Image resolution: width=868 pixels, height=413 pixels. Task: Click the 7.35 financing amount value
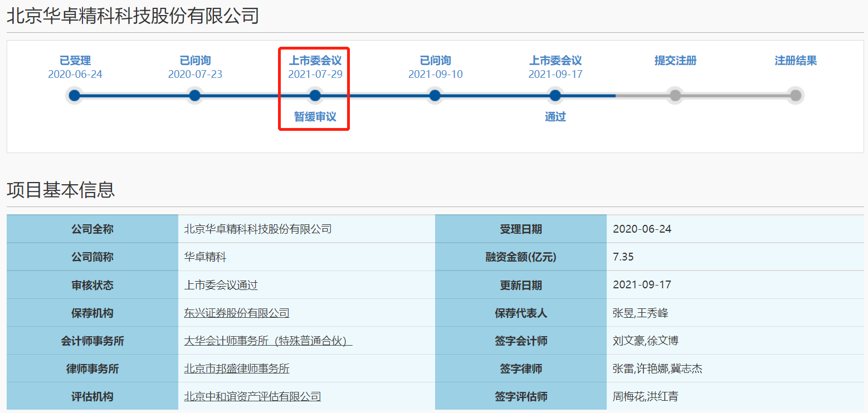[623, 257]
